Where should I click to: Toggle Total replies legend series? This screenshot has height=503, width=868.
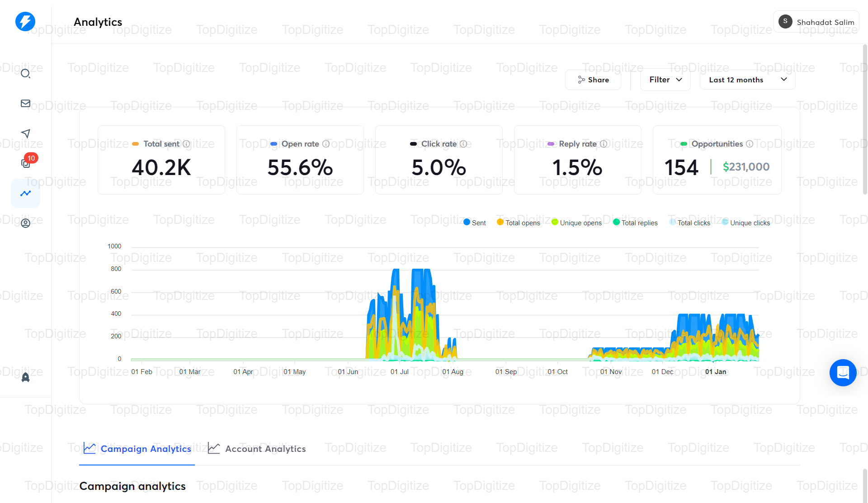pyautogui.click(x=635, y=223)
